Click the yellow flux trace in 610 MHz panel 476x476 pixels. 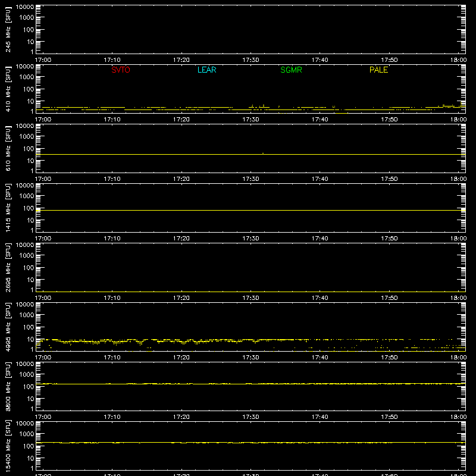point(250,154)
